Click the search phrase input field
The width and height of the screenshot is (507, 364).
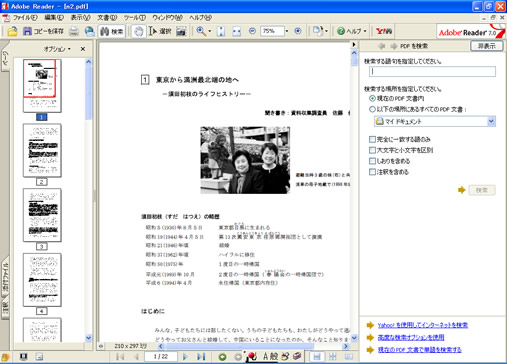pyautogui.click(x=432, y=71)
